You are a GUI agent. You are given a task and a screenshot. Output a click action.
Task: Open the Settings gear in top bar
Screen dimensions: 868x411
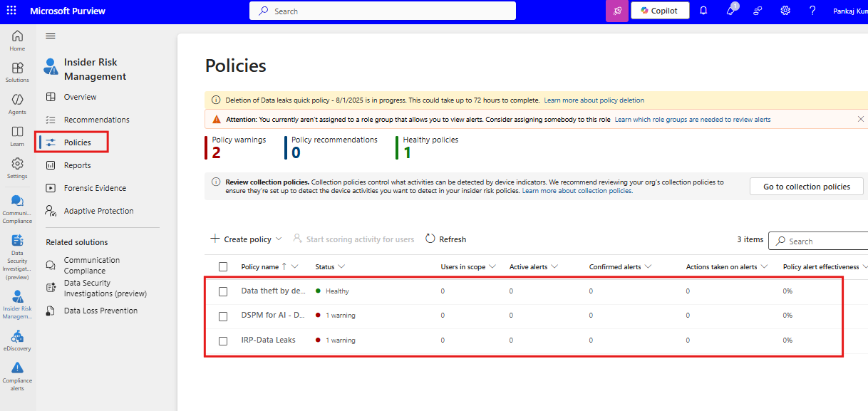click(x=785, y=11)
